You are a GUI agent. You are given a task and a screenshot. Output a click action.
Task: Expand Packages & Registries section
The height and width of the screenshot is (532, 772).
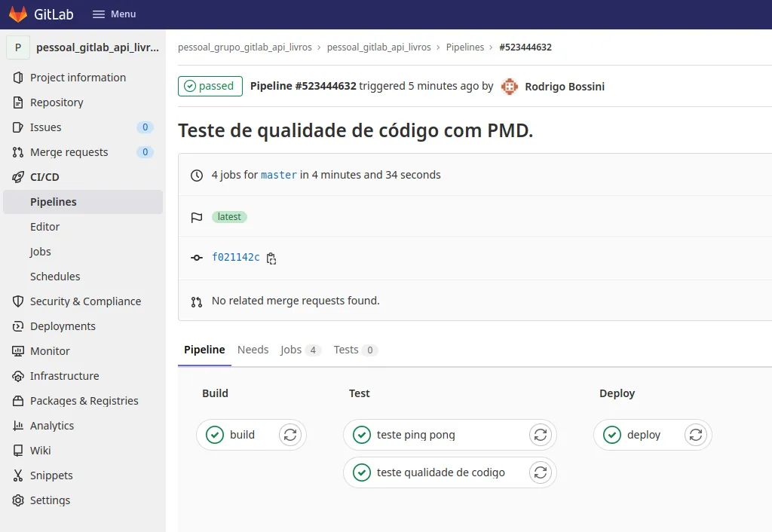click(x=84, y=401)
